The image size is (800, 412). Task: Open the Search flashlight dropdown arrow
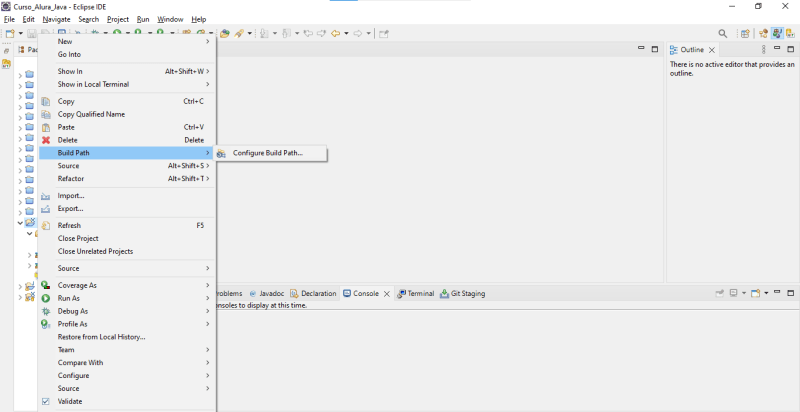coord(249,33)
